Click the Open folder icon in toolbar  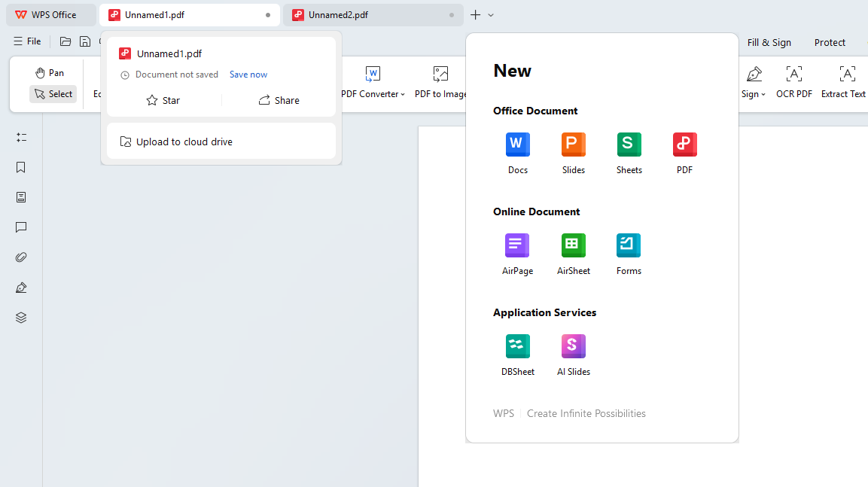pos(65,41)
